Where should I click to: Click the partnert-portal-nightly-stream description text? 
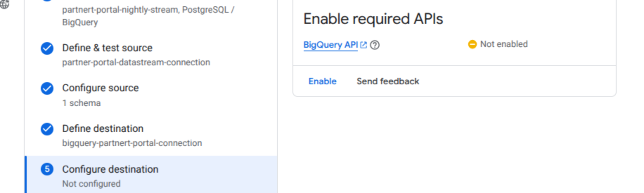[x=148, y=16]
